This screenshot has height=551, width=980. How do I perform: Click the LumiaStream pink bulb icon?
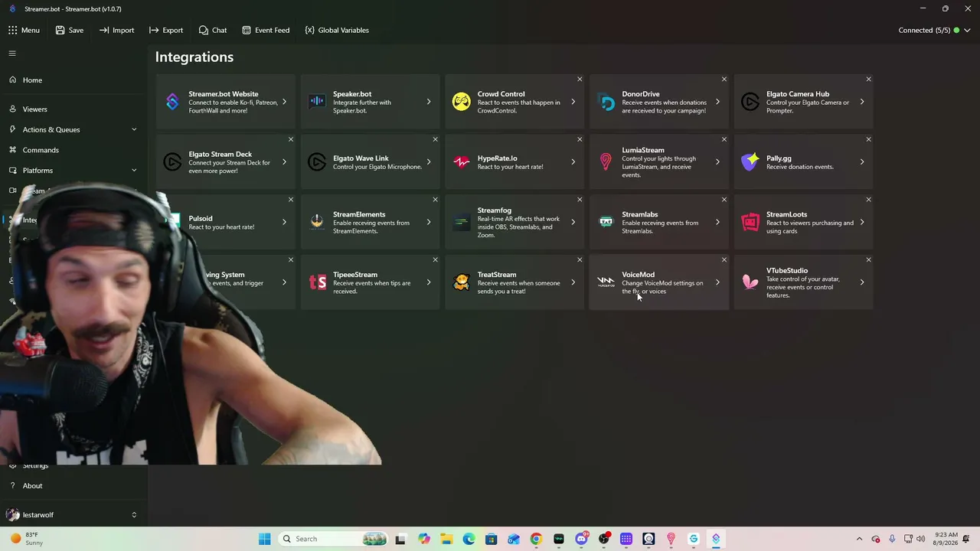(x=606, y=162)
